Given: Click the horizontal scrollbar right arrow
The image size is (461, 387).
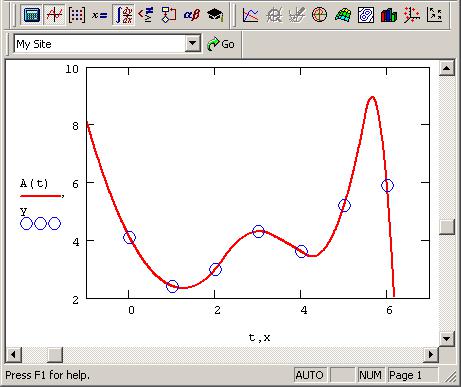Looking at the screenshot, I should pyautogui.click(x=431, y=354).
